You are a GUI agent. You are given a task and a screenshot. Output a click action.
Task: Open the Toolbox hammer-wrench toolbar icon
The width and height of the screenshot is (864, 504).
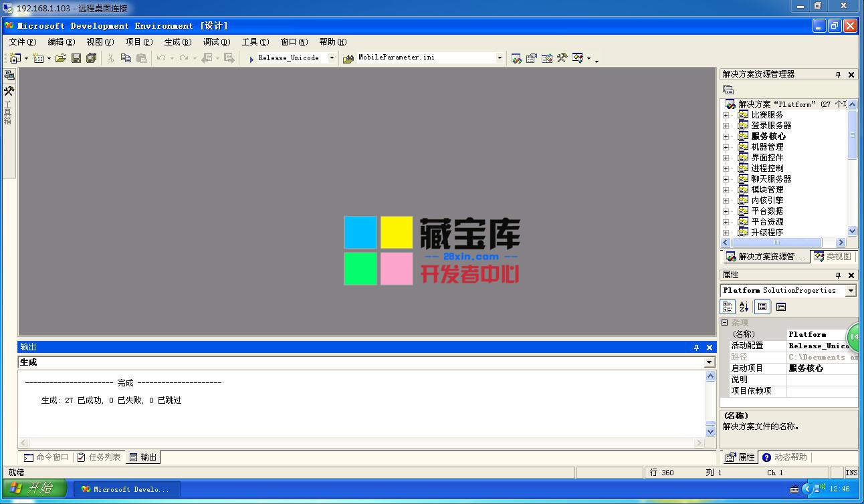[562, 58]
